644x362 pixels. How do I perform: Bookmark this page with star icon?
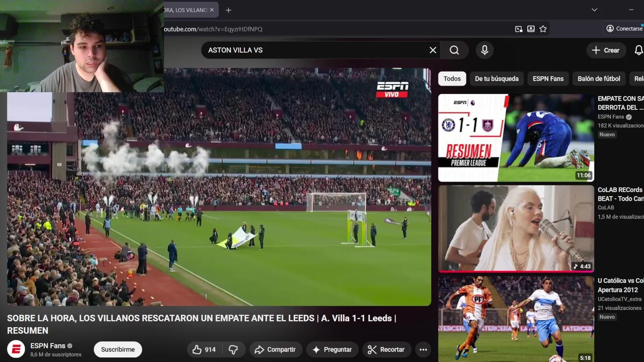coord(543,29)
